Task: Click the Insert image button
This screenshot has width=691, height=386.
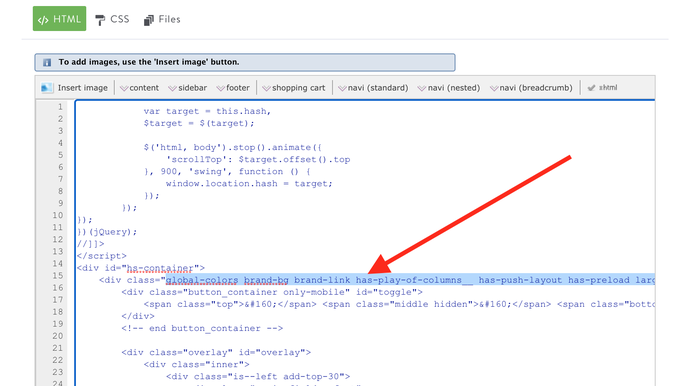Action: tap(74, 88)
